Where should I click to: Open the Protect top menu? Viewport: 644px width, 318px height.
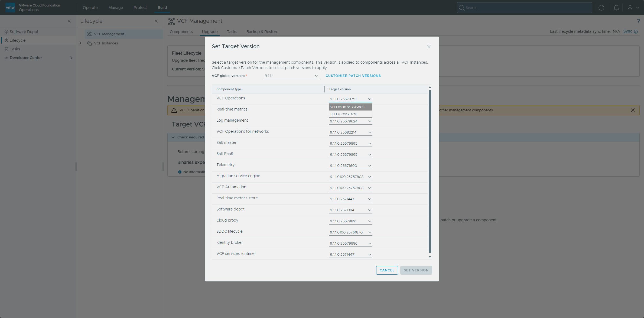(x=140, y=8)
